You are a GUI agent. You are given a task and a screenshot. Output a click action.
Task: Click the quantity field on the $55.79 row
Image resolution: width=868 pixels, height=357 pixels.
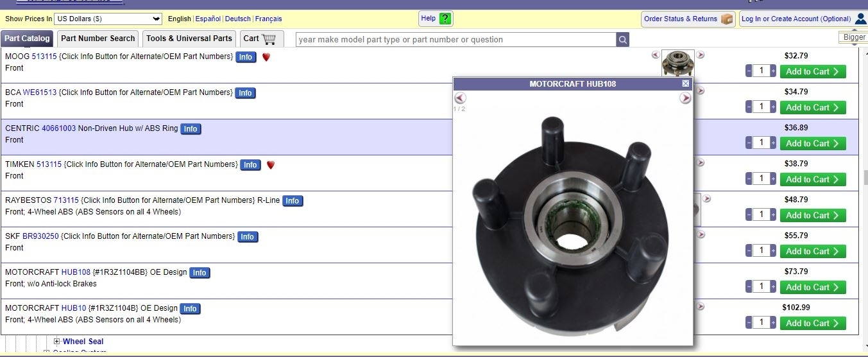pos(761,250)
